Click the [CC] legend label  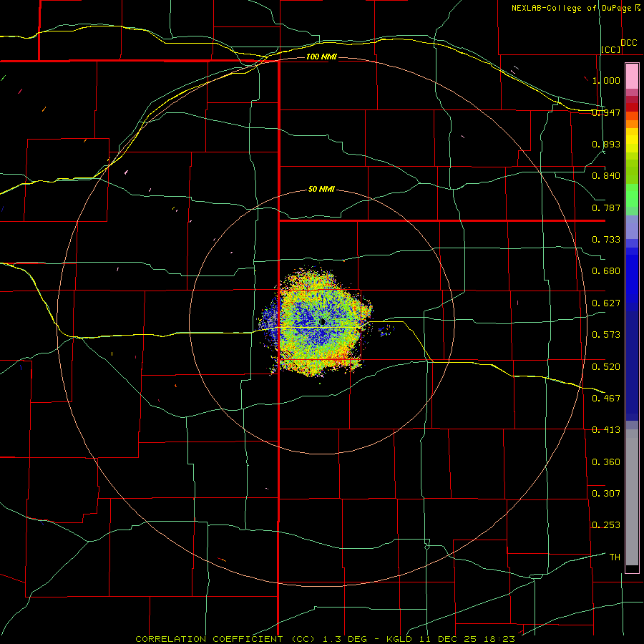pos(611,49)
